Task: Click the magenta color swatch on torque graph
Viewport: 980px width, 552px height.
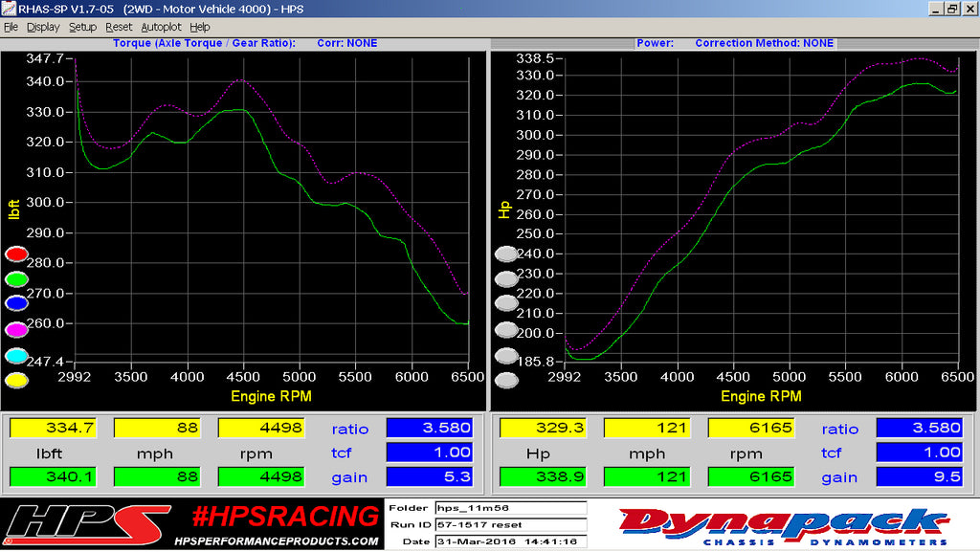Action: 15,328
